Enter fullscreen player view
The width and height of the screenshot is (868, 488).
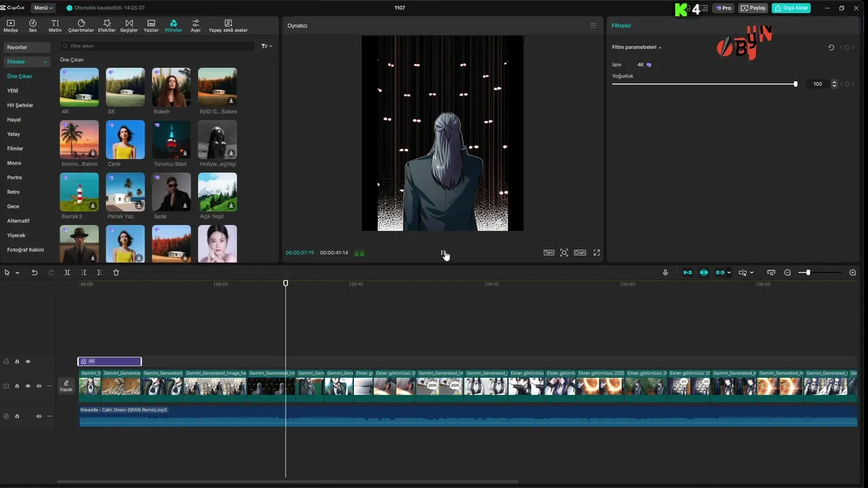click(x=597, y=253)
